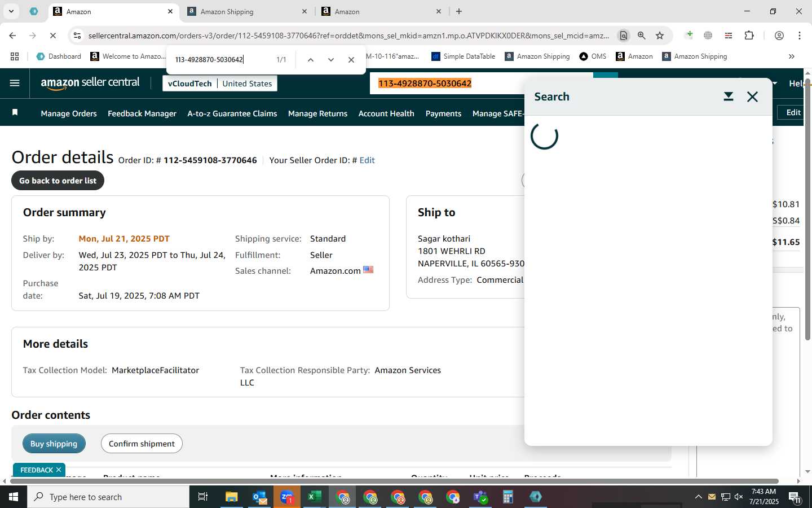Open Feedback Manager menu item
The image size is (812, 508).
tap(142, 113)
